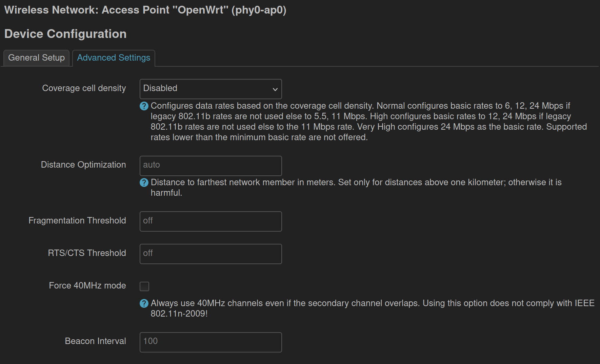
Task: Click the Beacon Interval input field
Action: (x=211, y=342)
